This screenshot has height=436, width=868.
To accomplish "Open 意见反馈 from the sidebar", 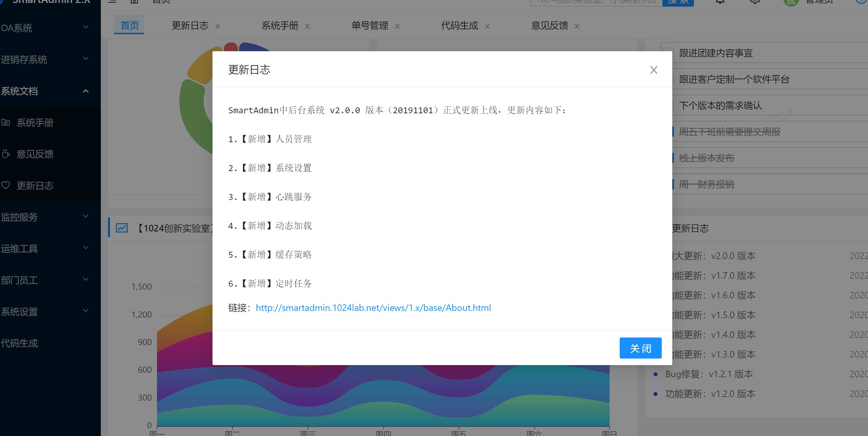I will [35, 154].
